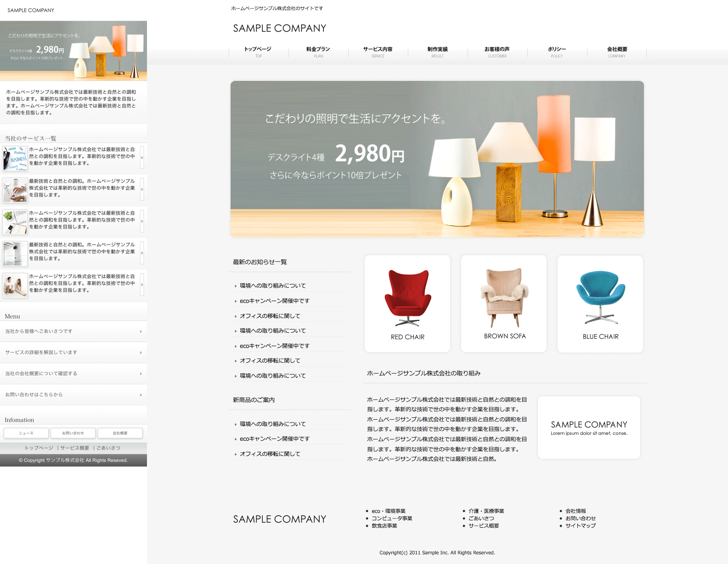Click the RED CHAIR product image
728x564 pixels.
[x=407, y=298]
